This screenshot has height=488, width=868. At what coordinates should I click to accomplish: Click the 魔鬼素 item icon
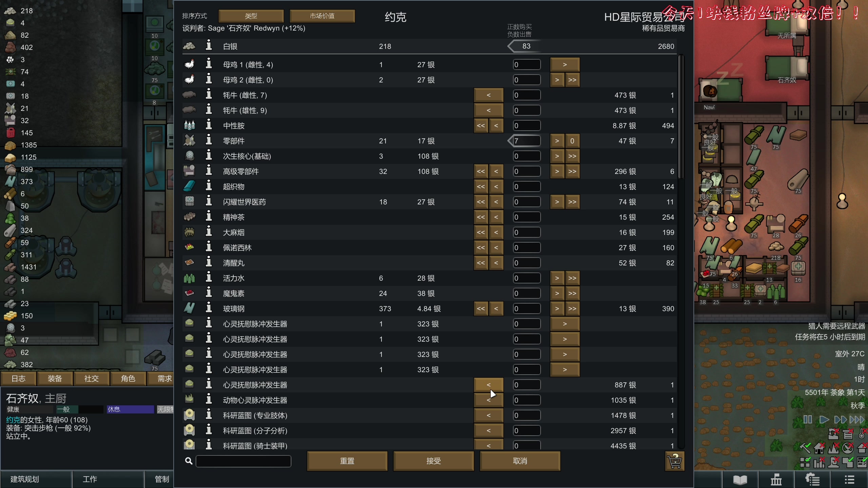(189, 293)
